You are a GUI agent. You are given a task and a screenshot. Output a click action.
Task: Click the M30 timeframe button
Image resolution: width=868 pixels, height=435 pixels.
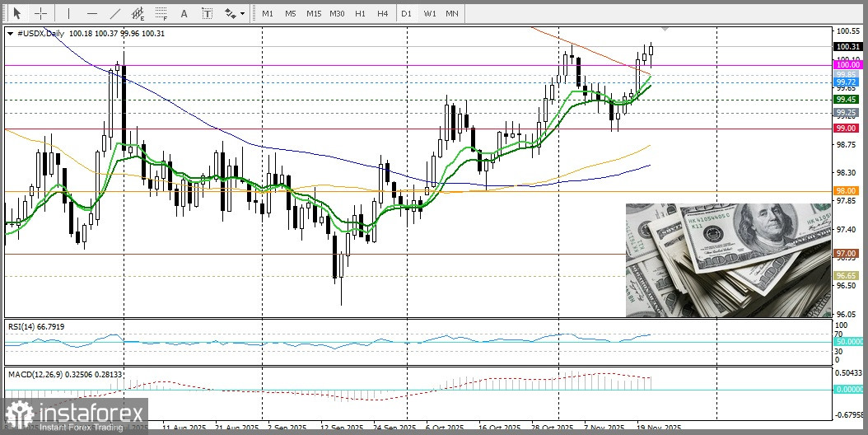337,13
